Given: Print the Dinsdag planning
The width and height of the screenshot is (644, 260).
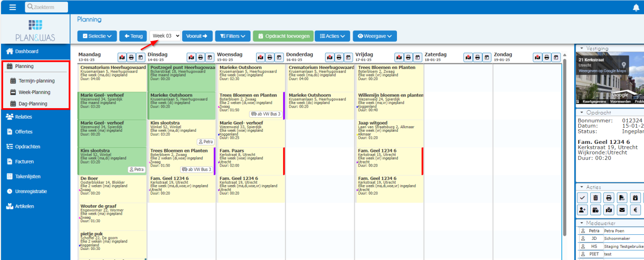Looking at the screenshot, I should click(200, 57).
